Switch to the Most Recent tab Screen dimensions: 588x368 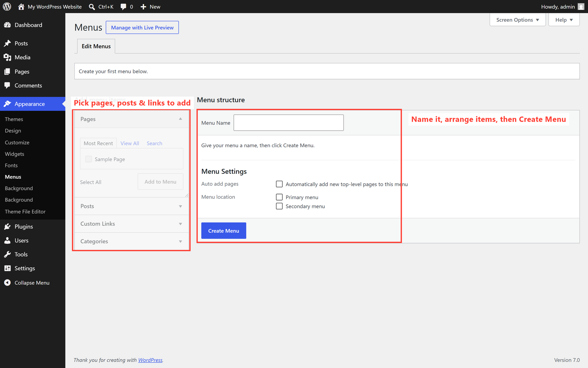click(x=98, y=143)
